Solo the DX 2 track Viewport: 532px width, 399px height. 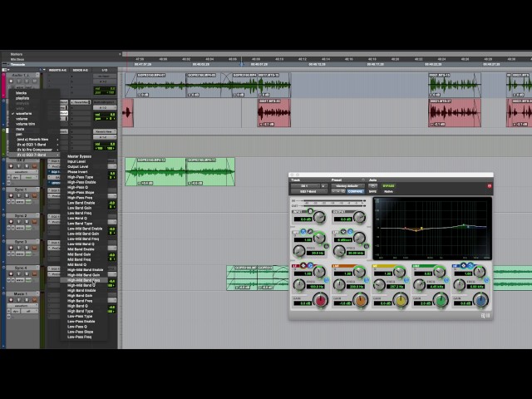click(x=27, y=166)
